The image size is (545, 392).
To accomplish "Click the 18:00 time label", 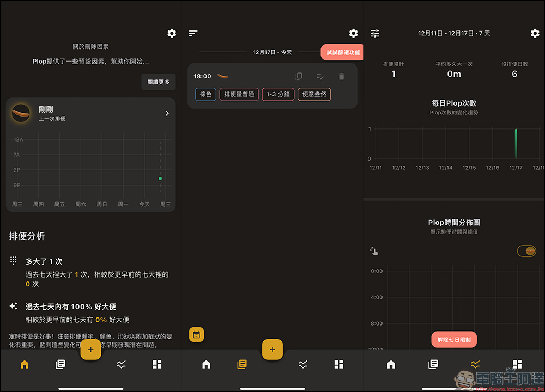I will click(202, 76).
